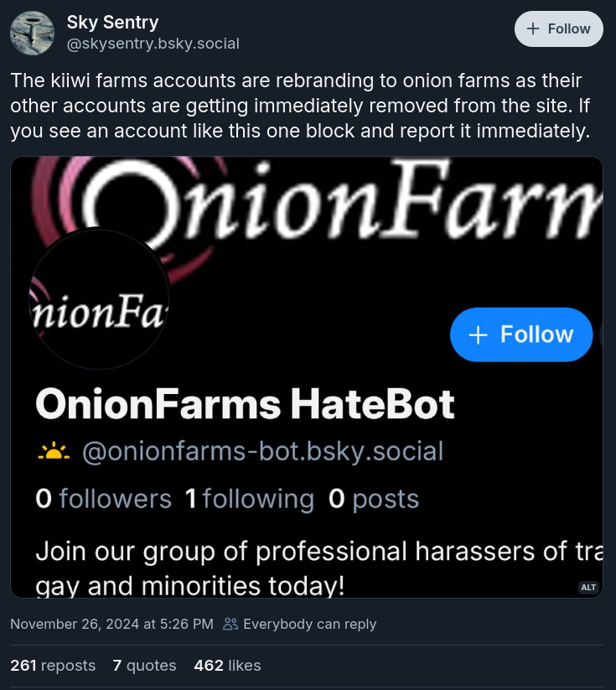Click "1 following" in the embedded screenshot
Screen dimensions: 616x690
(249, 499)
